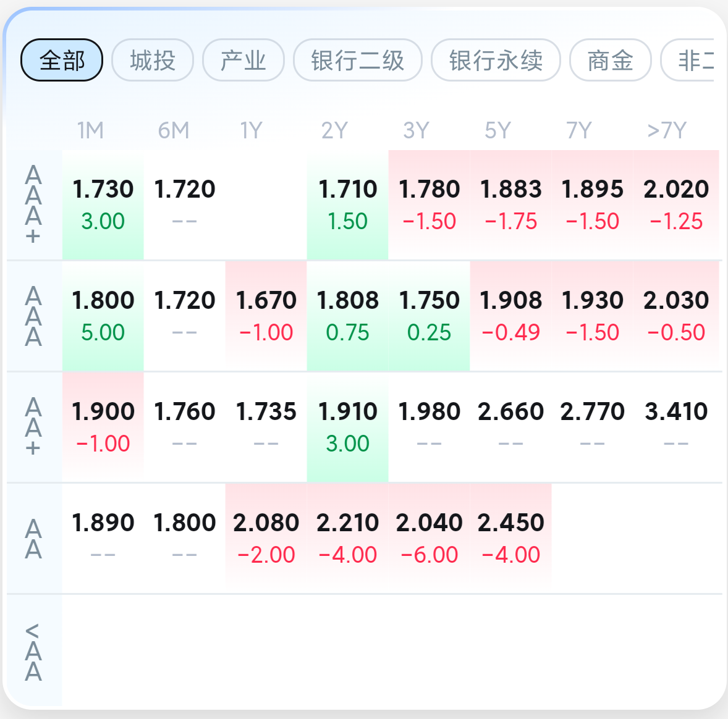Image resolution: width=728 pixels, height=719 pixels.
Task: Click the partially visible 非二 tab
Action: 688,60
